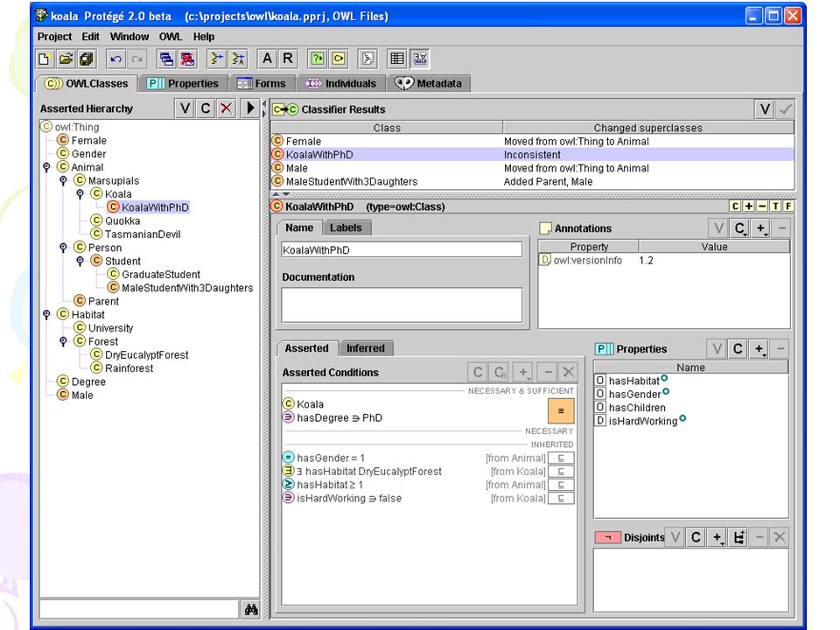Toggle the 'T' button in KoalaWithPhD header
Screen dimensions: 840x630
(775, 206)
